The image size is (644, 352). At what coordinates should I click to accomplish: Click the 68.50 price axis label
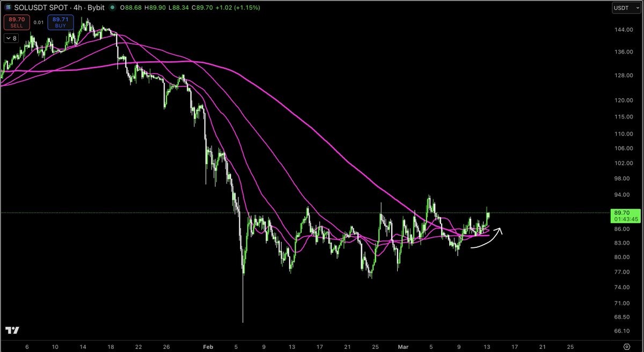point(623,318)
